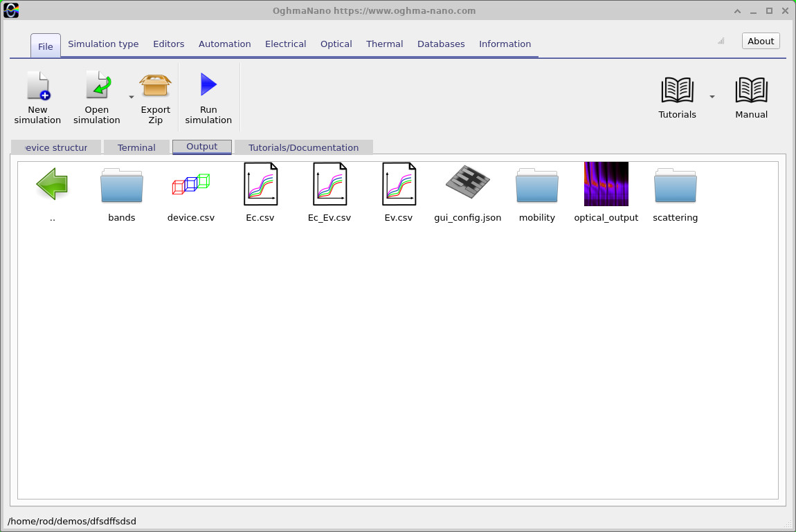Viewport: 796px width, 532px height.
Task: Select the bands folder icon
Action: [122, 185]
